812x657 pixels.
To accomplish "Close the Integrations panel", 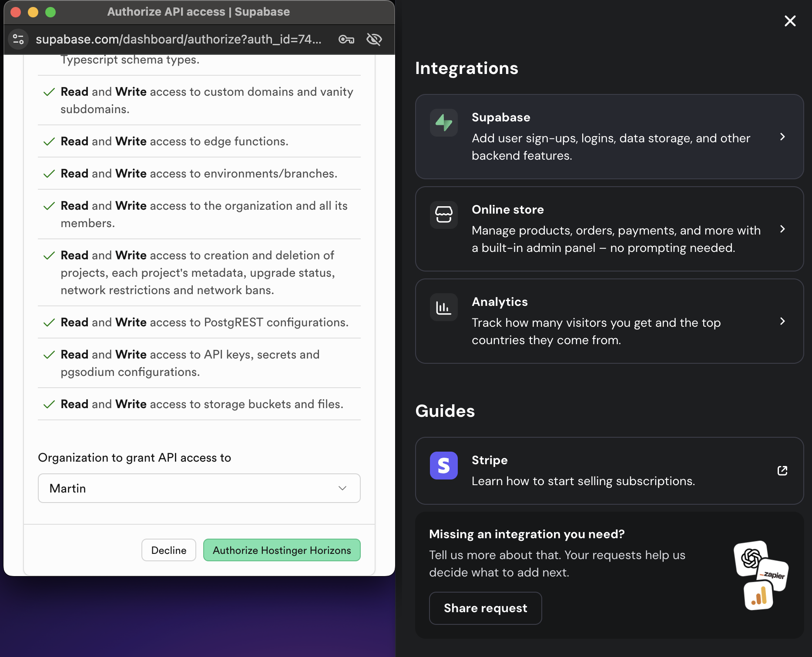I will (x=790, y=21).
